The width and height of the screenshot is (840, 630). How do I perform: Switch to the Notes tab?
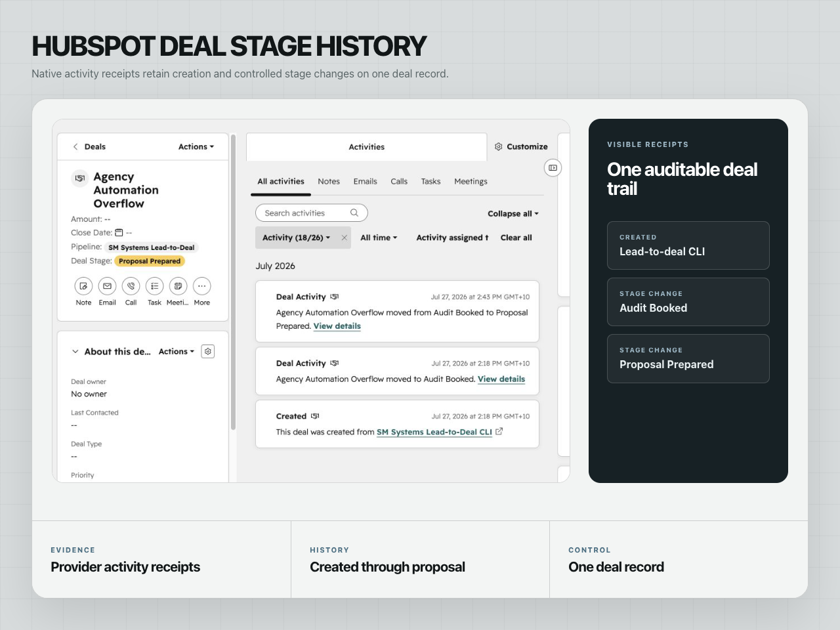click(329, 182)
